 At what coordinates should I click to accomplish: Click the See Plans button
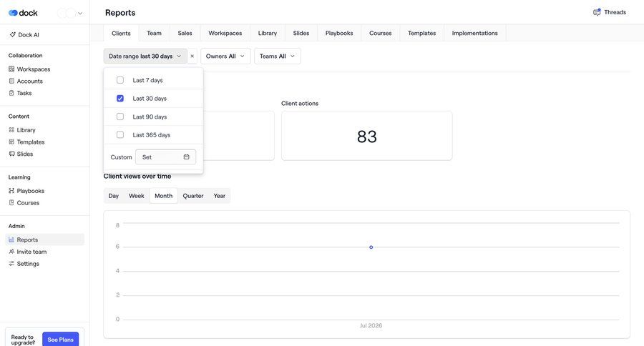(60, 340)
